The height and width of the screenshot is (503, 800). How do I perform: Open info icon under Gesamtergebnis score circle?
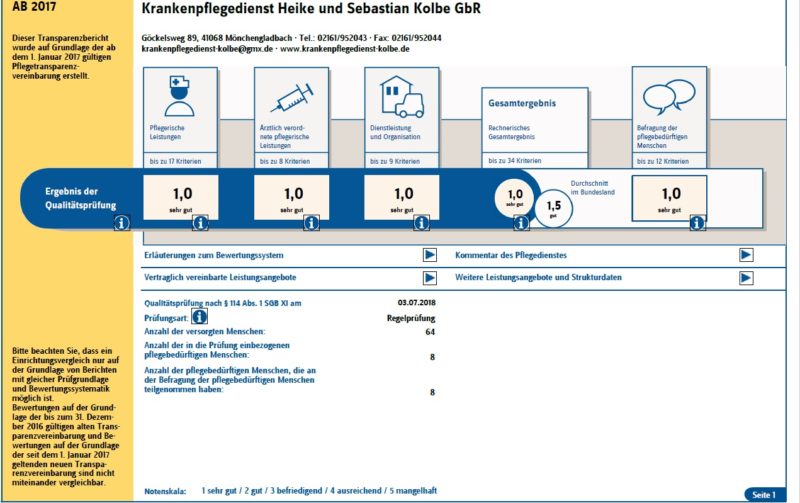click(x=521, y=223)
